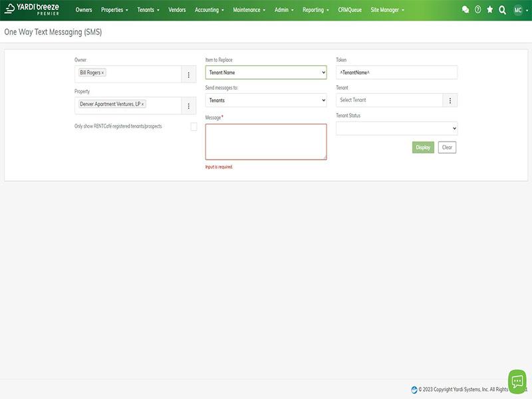Click the round blue icon beside copyright
Screen dimensions: 532x399
click(x=414, y=390)
